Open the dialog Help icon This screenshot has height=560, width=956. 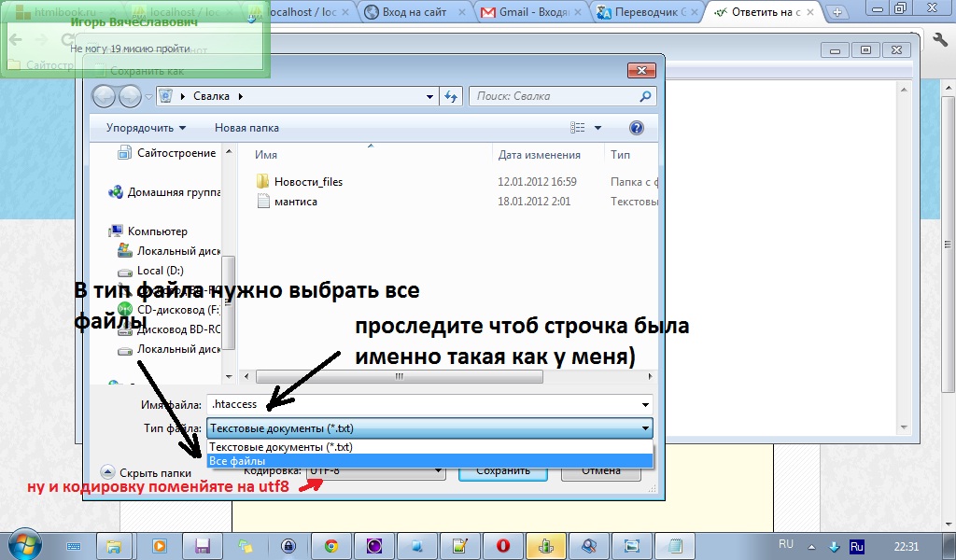pyautogui.click(x=636, y=127)
